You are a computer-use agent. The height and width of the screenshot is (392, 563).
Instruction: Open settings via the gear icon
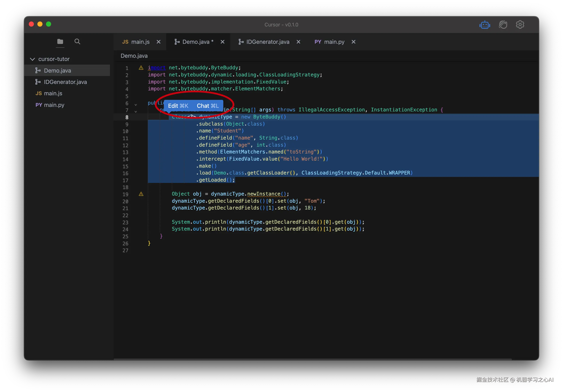tap(520, 24)
